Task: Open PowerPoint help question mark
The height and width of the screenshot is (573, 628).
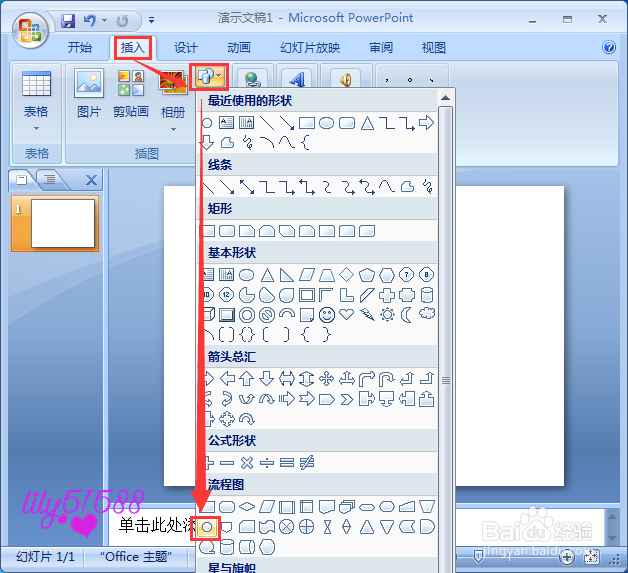Action: point(609,47)
